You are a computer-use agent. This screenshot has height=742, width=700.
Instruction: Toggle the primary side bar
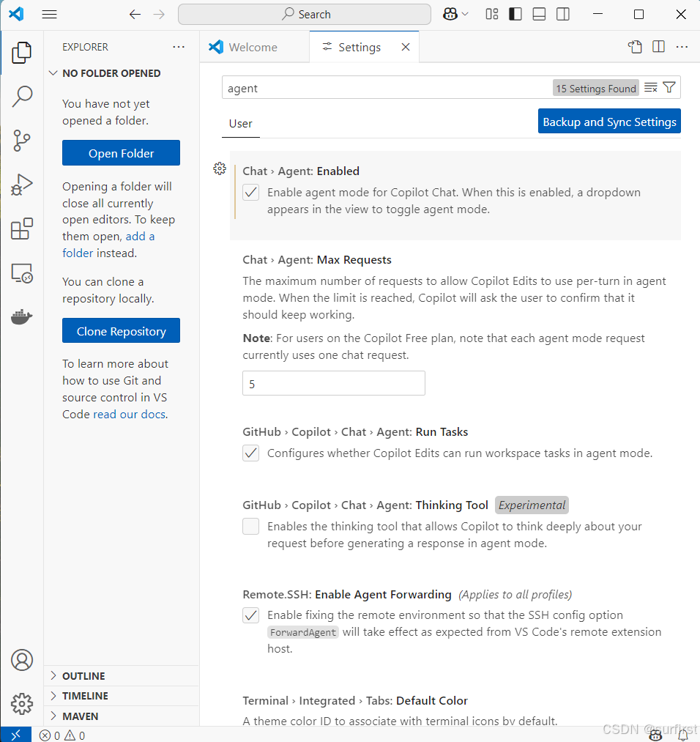[515, 14]
